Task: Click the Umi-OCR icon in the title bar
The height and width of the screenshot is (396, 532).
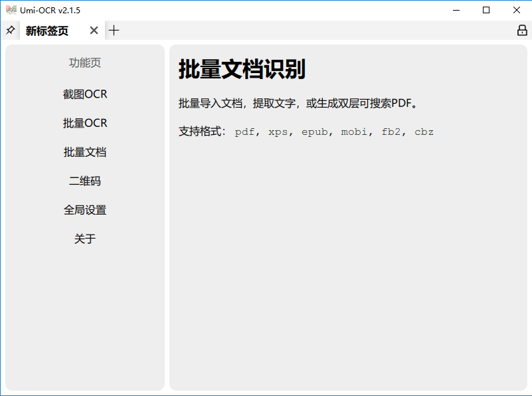Action: coord(11,9)
